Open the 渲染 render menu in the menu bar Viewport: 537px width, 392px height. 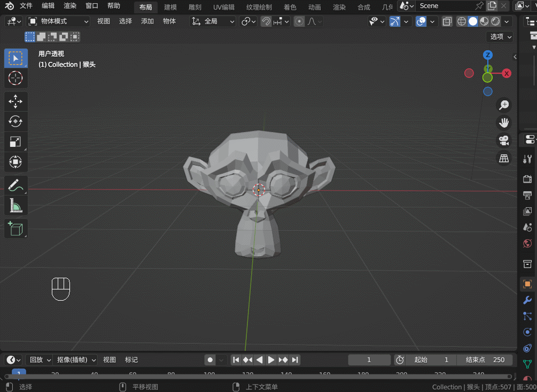[70, 6]
